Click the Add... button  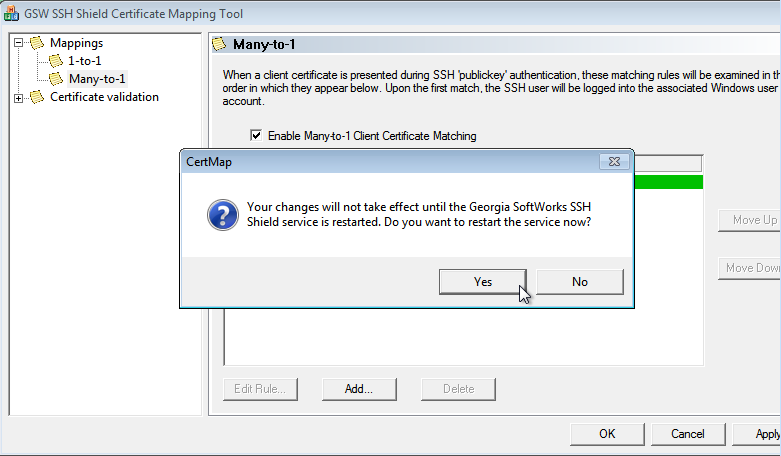pos(359,389)
